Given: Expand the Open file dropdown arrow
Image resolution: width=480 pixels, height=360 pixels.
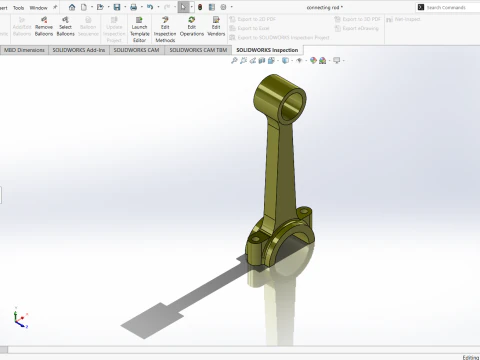Looking at the screenshot, I should click(108, 7).
